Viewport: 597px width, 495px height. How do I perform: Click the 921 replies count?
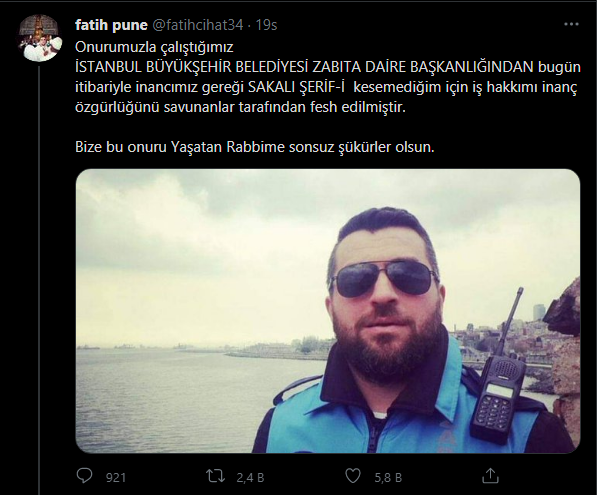(x=116, y=477)
